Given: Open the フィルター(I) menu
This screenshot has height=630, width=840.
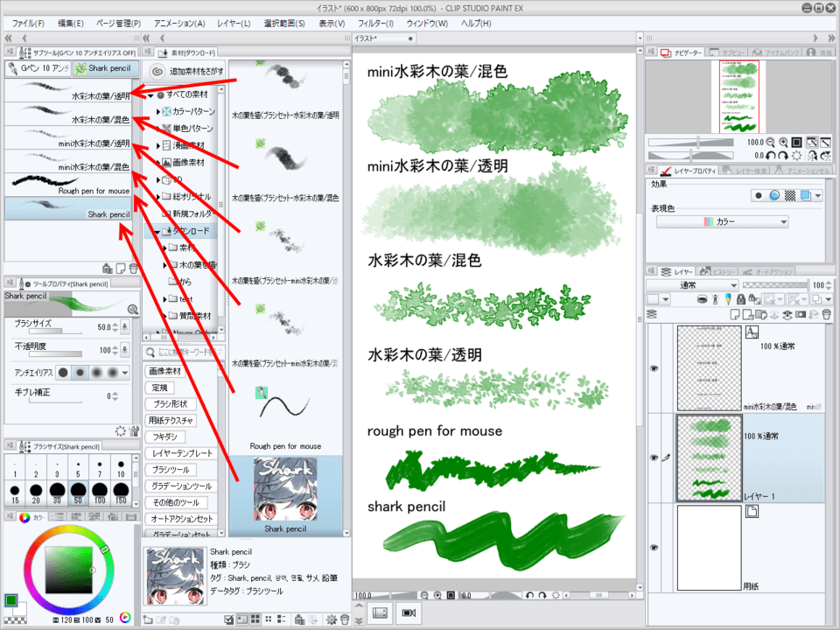Looking at the screenshot, I should (375, 23).
